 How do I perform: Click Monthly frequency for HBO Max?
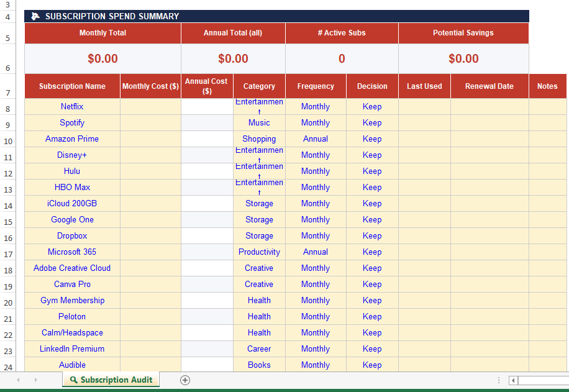[x=316, y=187]
